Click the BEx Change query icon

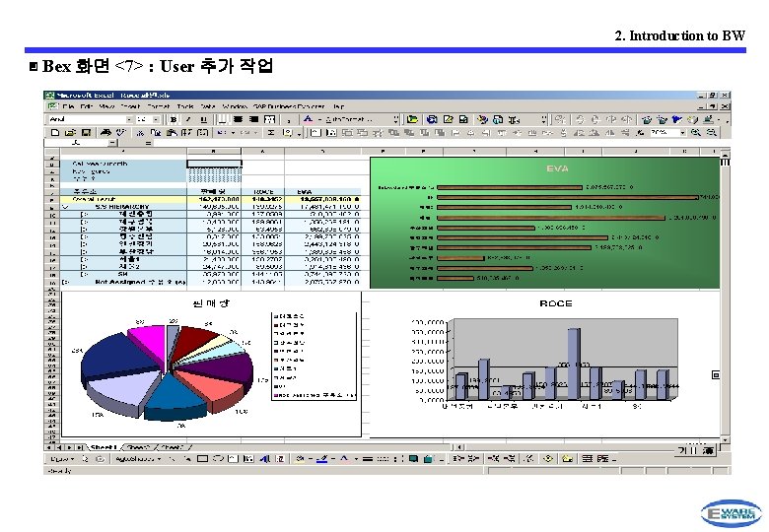448,119
